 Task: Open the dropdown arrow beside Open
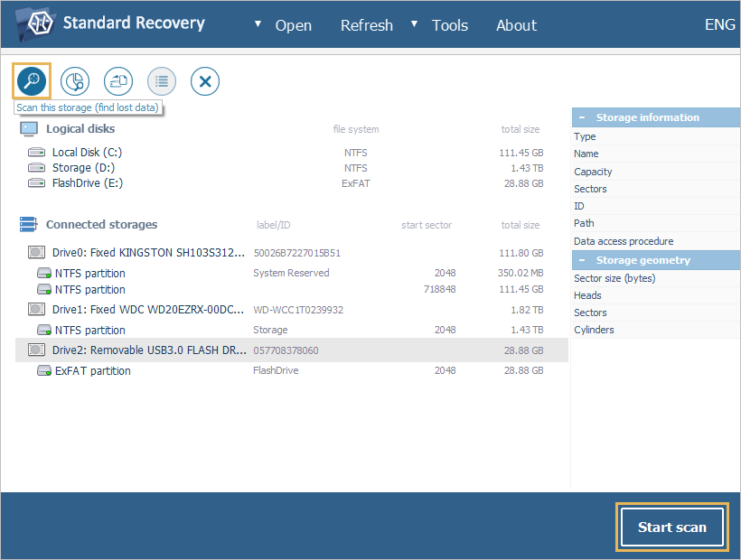pos(256,24)
